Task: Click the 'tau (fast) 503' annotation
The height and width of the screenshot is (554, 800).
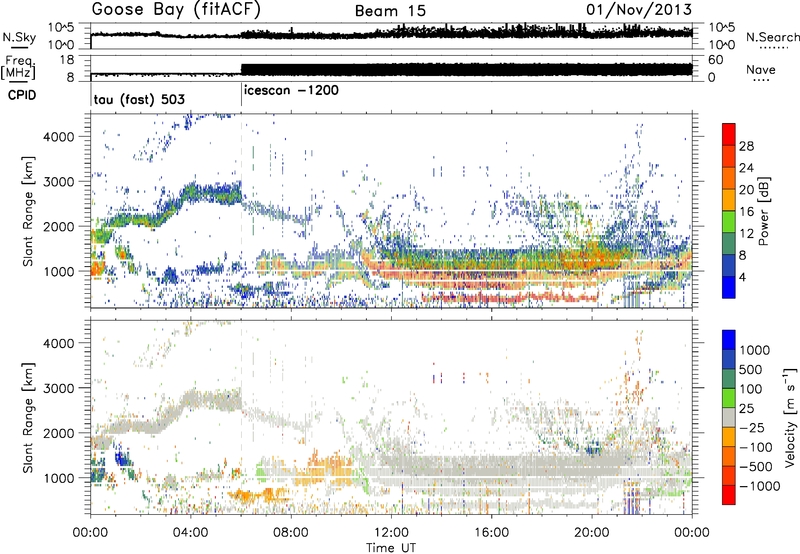Action: pos(139,99)
